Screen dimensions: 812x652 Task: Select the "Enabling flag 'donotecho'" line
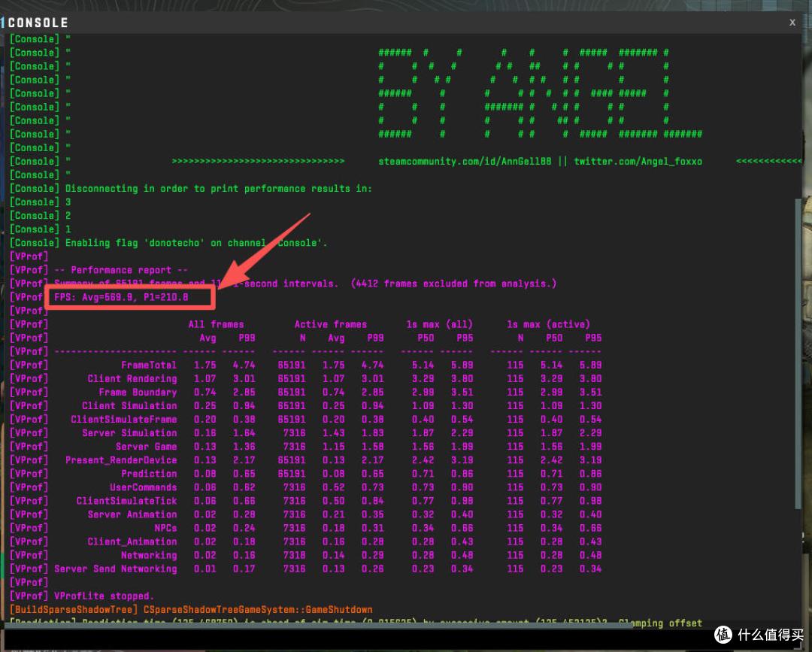coord(195,243)
